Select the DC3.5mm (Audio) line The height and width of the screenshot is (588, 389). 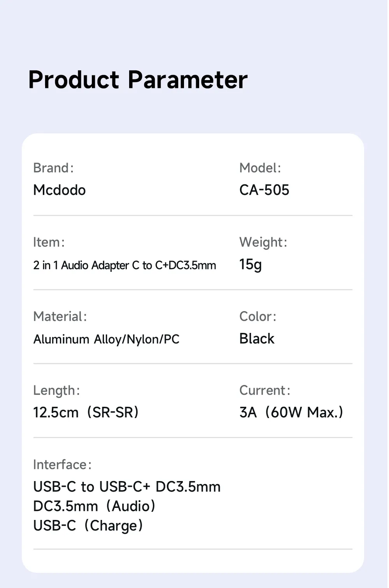tap(94, 506)
